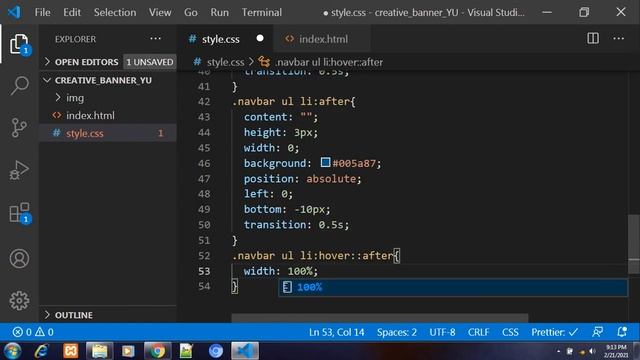Open the Selection menu
Viewport: 640px width, 360px height.
coord(115,12)
